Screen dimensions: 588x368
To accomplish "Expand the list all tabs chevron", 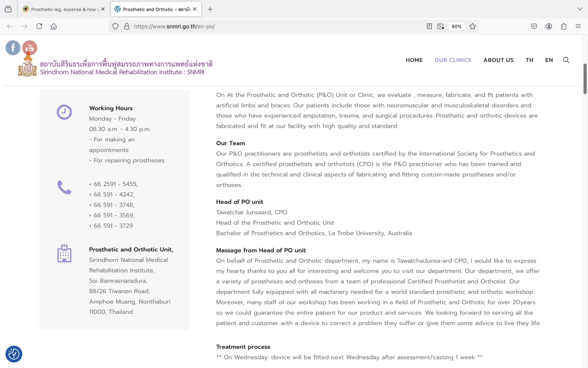I will tap(580, 9).
